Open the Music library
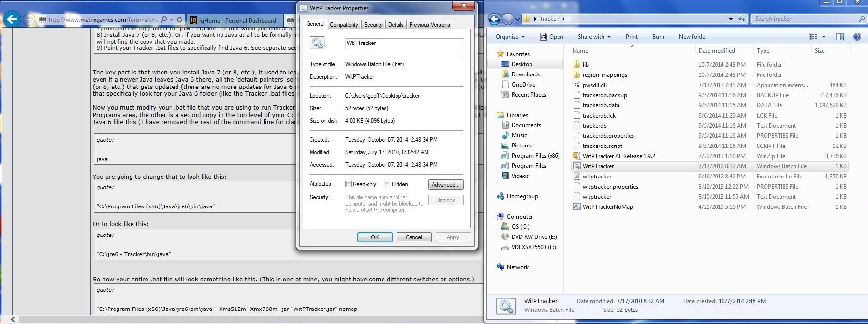 (519, 135)
